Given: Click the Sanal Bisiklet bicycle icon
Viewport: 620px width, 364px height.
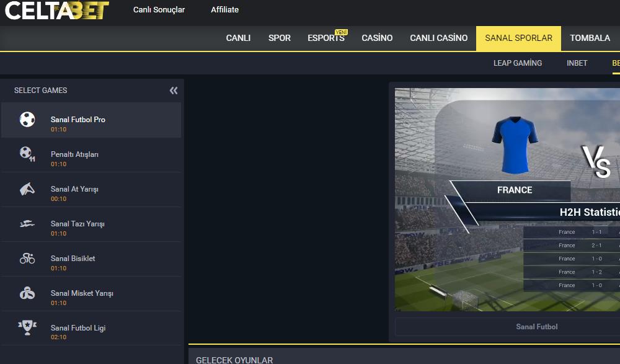Looking at the screenshot, I should [27, 259].
